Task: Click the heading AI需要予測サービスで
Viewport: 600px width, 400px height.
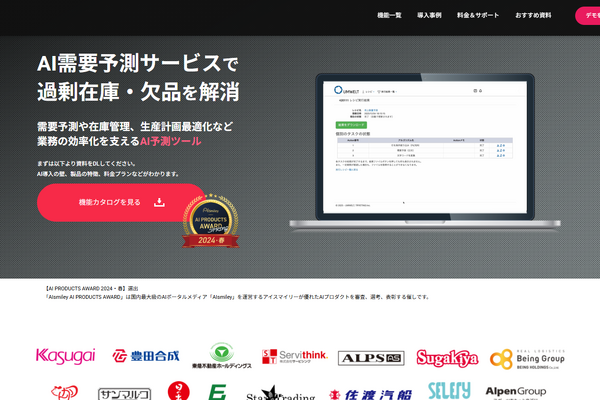Action: pos(138,64)
